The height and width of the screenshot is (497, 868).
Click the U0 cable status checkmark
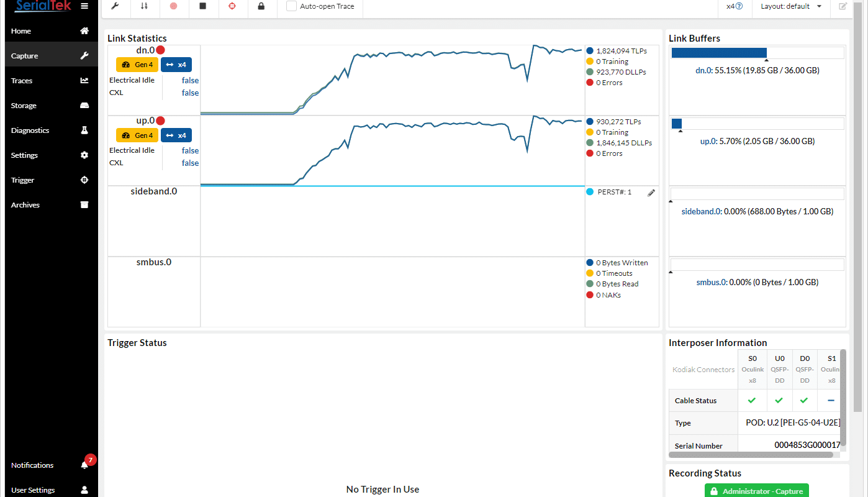tap(779, 401)
